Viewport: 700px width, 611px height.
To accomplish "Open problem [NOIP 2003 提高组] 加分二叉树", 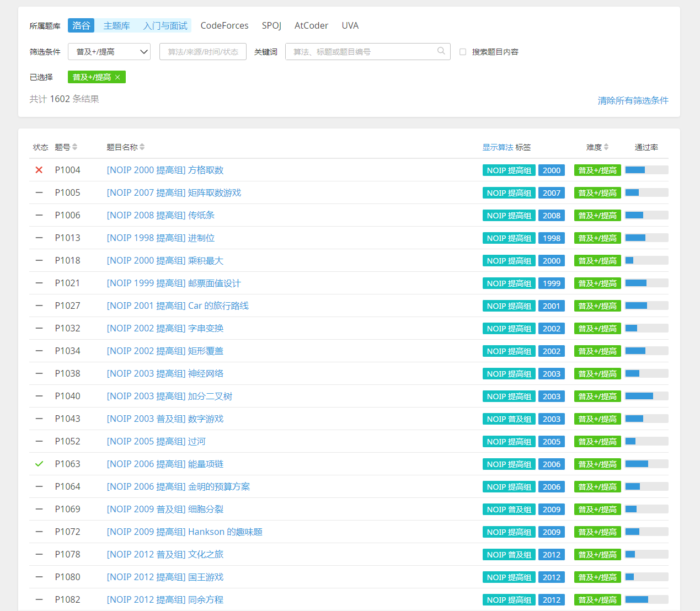I will point(169,396).
